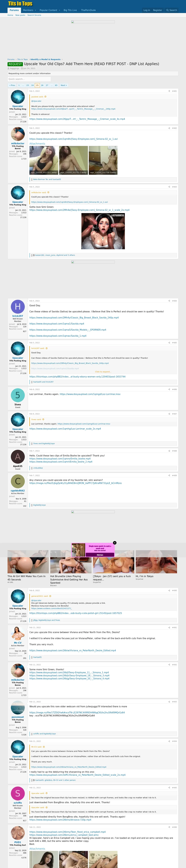Open New posts sub-navigation link

coord(20,15)
